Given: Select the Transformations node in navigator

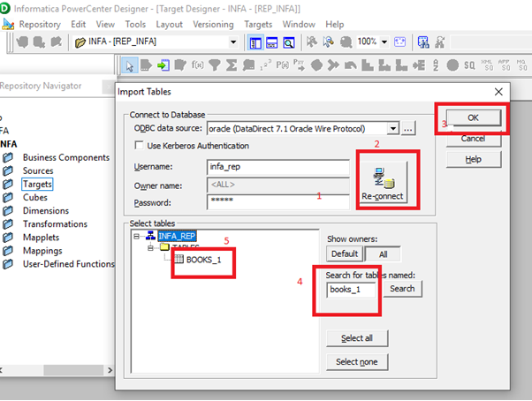Looking at the screenshot, I should coord(55,224).
